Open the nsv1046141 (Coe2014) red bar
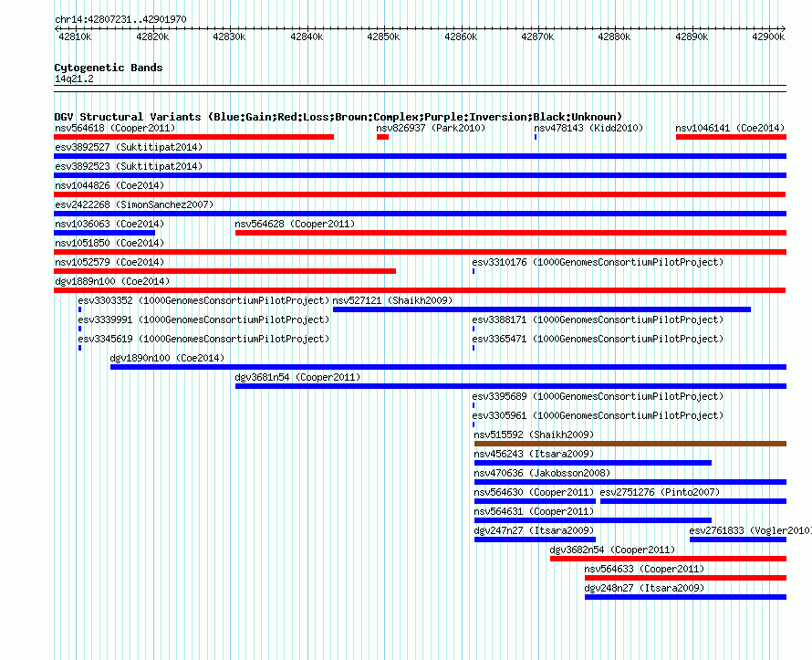Image resolution: width=812 pixels, height=660 pixels. click(x=731, y=137)
